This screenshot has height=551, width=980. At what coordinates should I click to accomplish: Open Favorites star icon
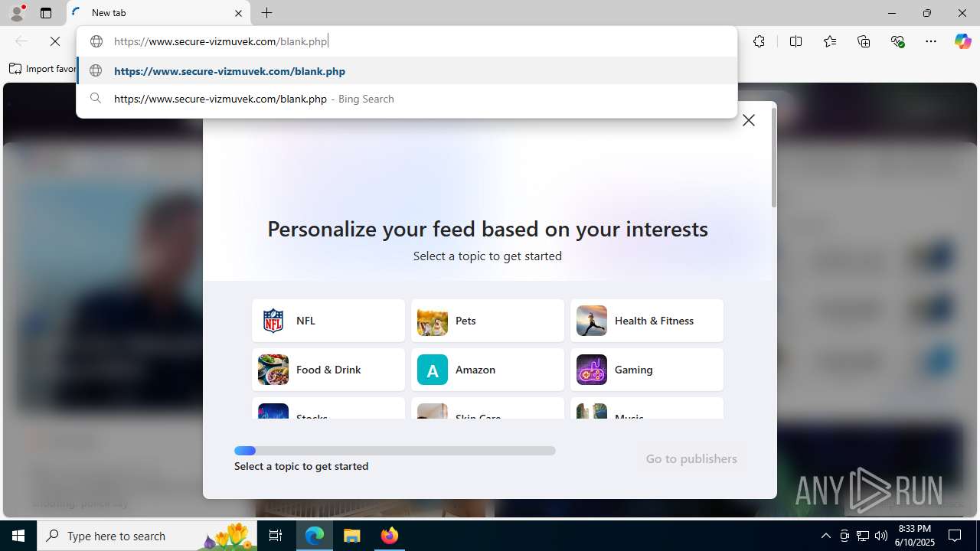click(830, 41)
